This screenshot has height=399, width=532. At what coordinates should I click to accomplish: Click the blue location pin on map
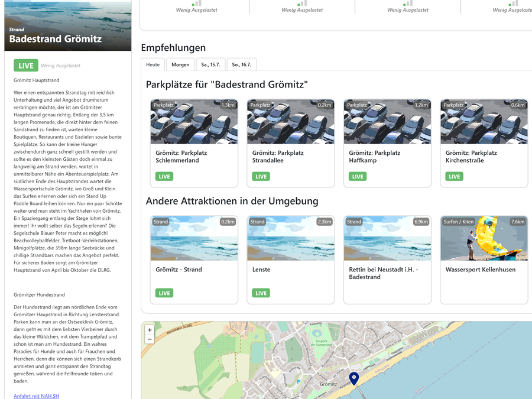(354, 379)
